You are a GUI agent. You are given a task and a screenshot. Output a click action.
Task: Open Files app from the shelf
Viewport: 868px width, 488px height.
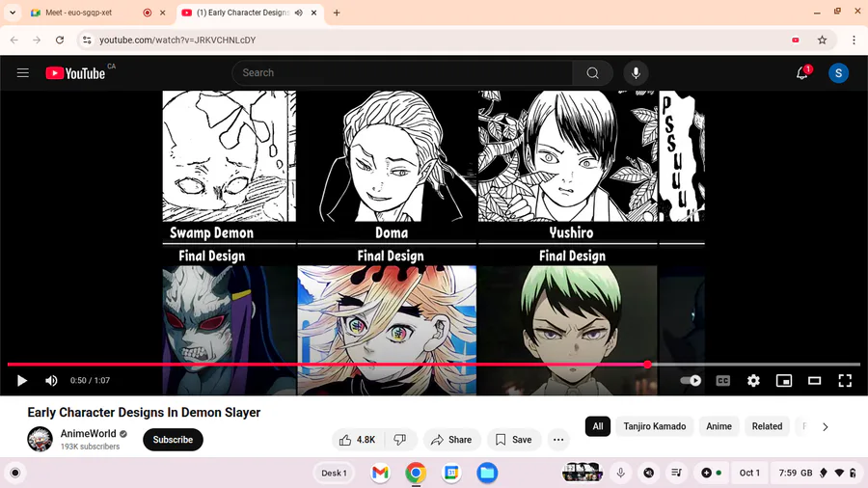(487, 474)
